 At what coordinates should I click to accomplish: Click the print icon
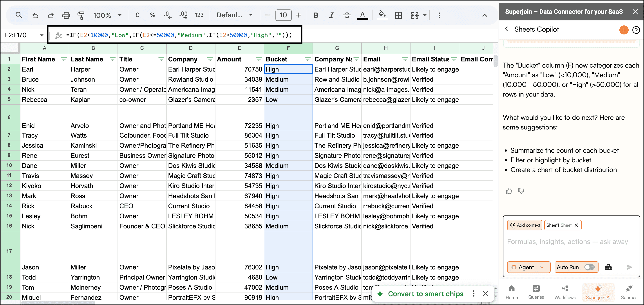point(66,16)
